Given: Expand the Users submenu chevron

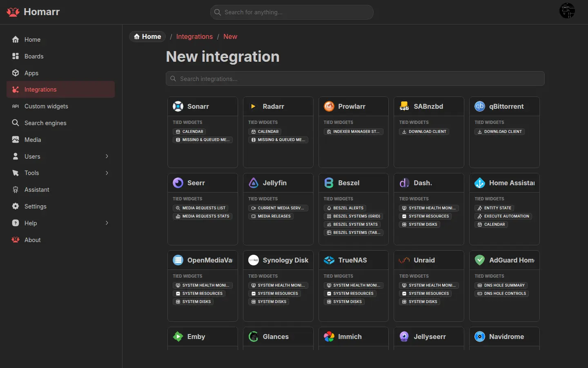Looking at the screenshot, I should [x=107, y=156].
